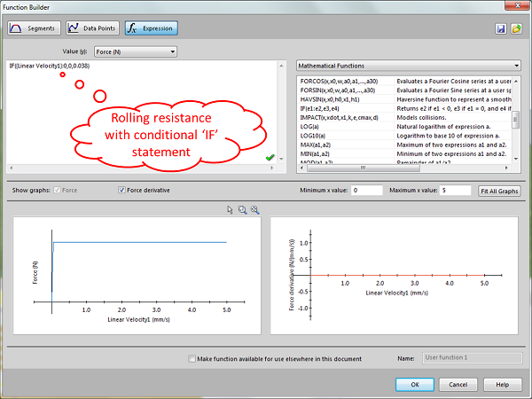Click the Fit All Graphs button
Screen dimensions: 532x399
point(499,191)
